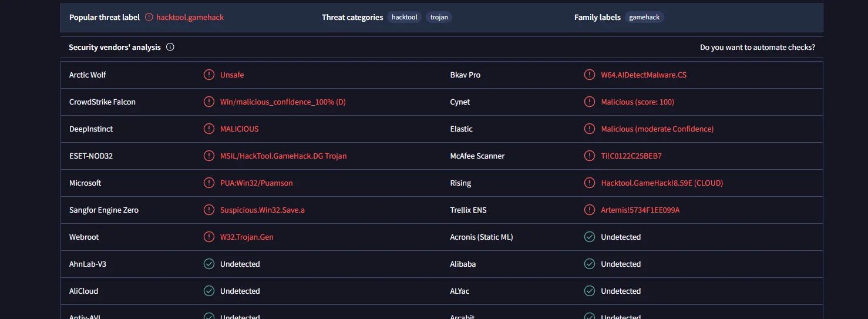
Task: Click Acronis Undetected checkmark icon
Action: [590, 237]
